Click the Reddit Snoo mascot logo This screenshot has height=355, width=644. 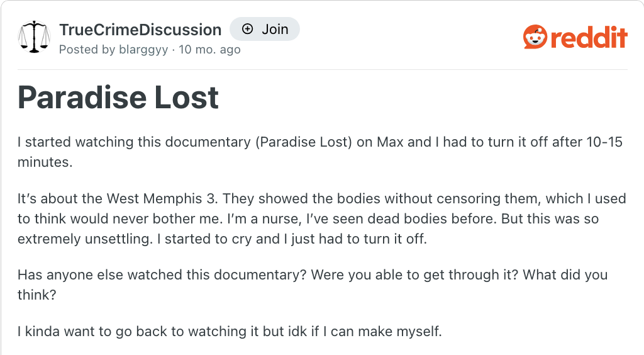[x=535, y=37]
